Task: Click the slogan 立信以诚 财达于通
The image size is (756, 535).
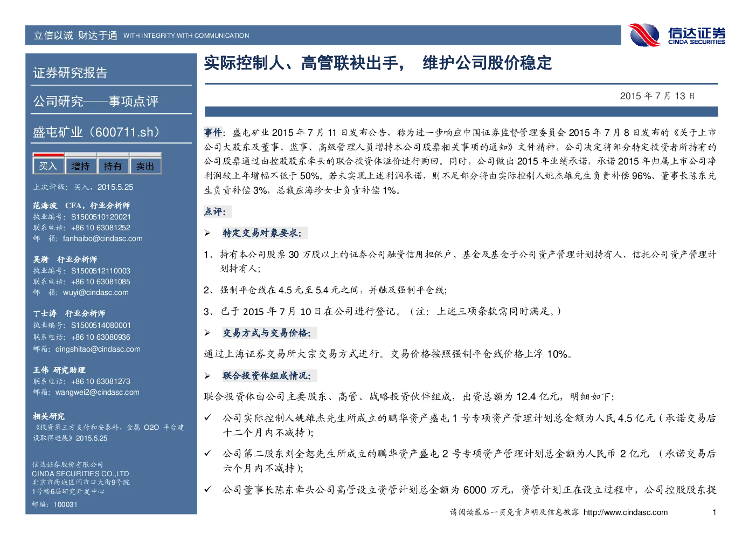Action: coord(75,36)
